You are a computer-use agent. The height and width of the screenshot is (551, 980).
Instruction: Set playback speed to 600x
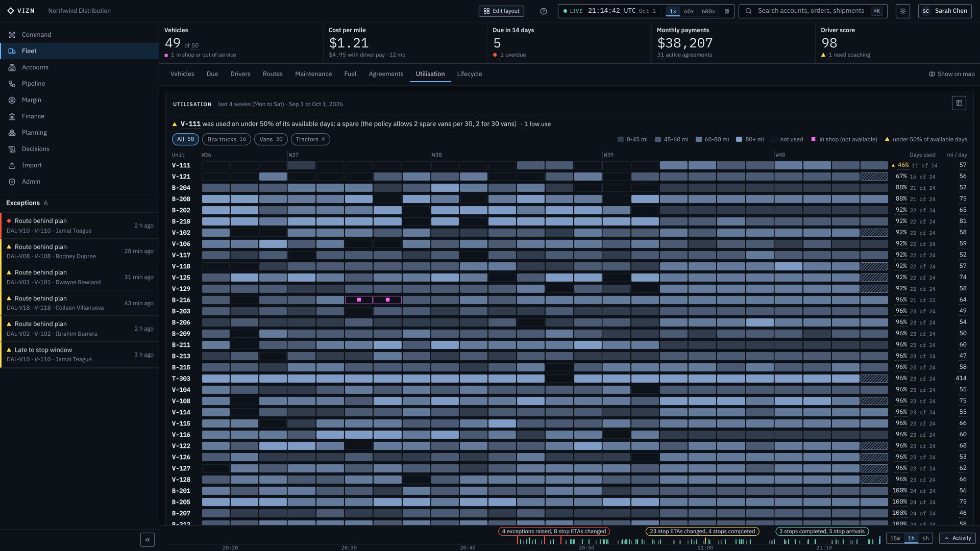pyautogui.click(x=708, y=11)
